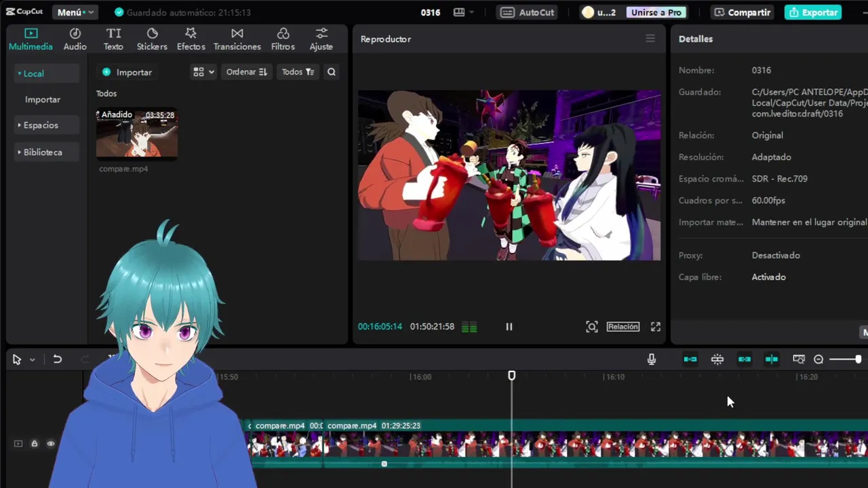Toggle the track visibility eye icon
Screen dimensions: 868x488
(x=51, y=444)
